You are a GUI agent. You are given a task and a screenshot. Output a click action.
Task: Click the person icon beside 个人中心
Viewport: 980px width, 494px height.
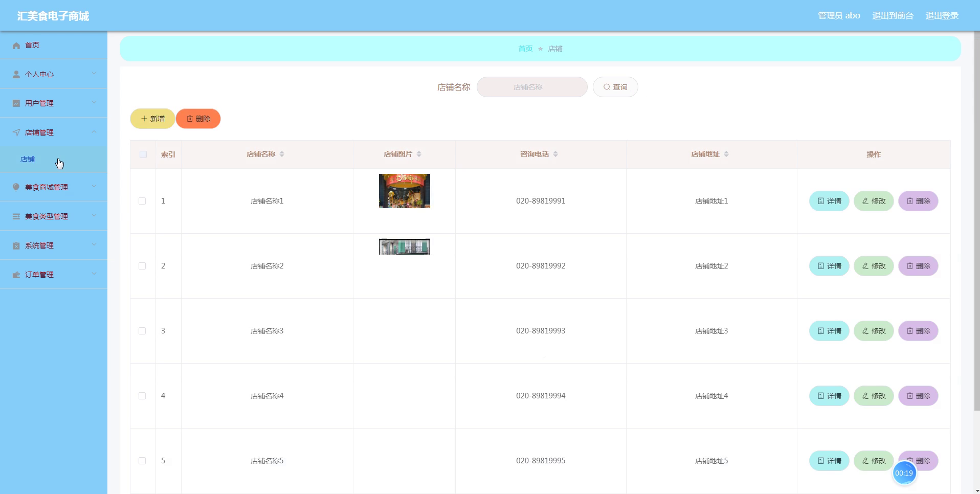[x=16, y=74]
